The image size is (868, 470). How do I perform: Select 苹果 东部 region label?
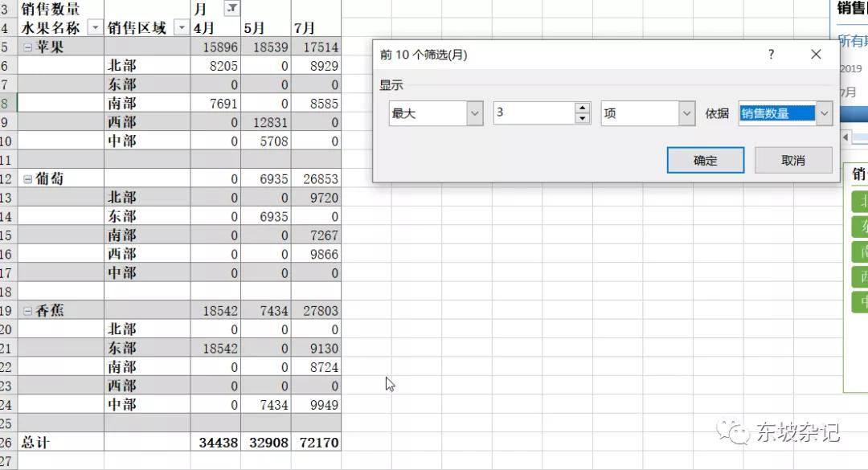tap(147, 84)
